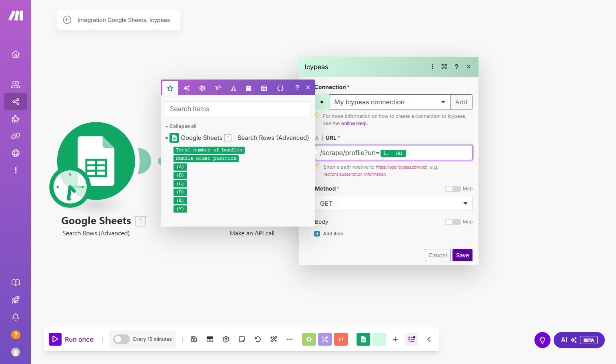616x364 pixels.
Task: Switch to text functions tab
Action: click(x=233, y=88)
